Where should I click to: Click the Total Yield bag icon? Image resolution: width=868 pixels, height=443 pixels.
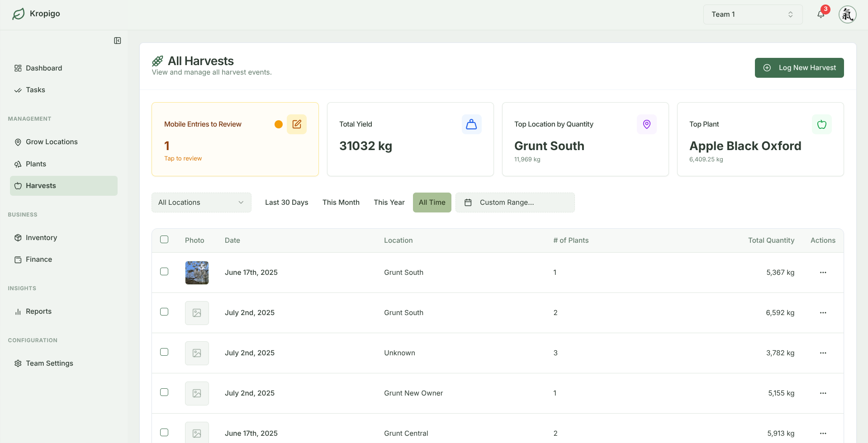click(471, 124)
